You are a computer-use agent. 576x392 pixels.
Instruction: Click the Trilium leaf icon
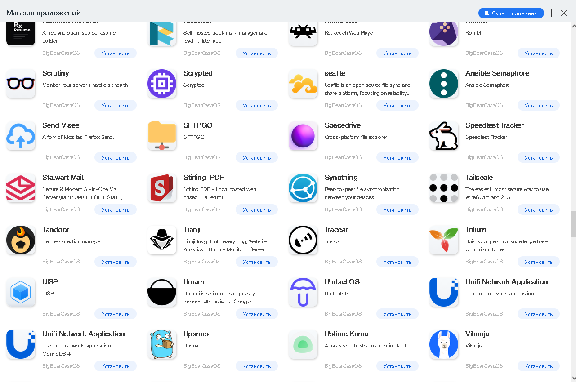[444, 240]
